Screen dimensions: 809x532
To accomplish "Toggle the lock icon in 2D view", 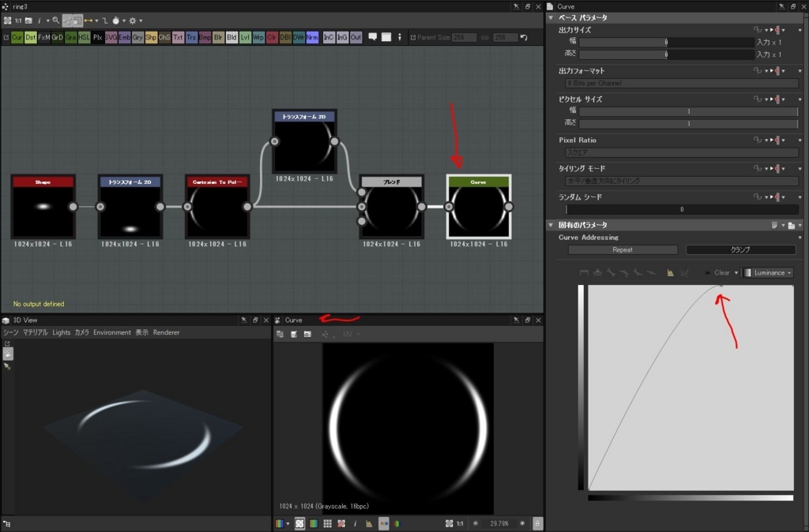I will click(537, 523).
